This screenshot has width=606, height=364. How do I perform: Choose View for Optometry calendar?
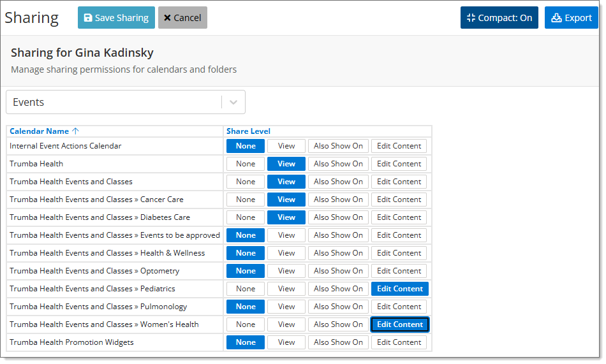tap(286, 271)
